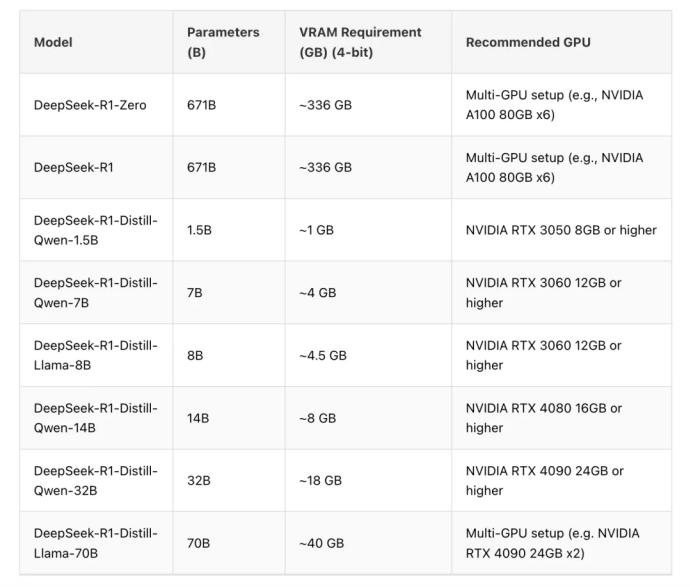Select the ~18 GB VRAM cell
Screen dimensions: 692x587
368,481
